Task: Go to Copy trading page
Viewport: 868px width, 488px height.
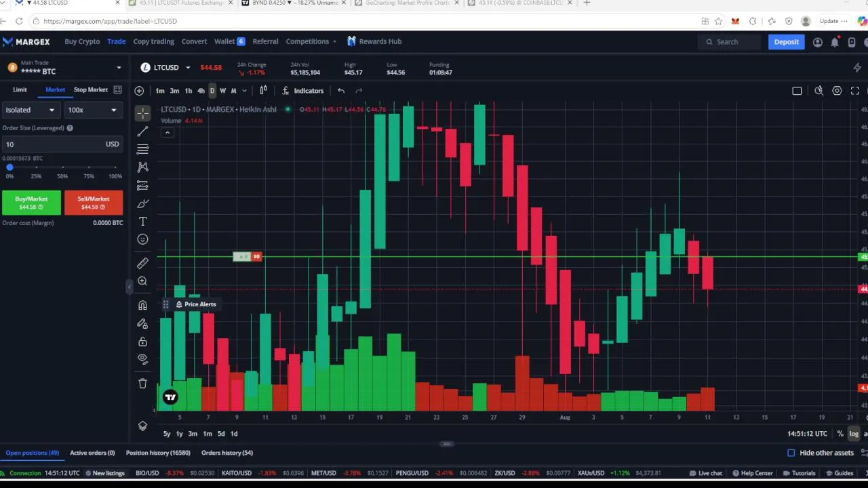Action: point(154,41)
